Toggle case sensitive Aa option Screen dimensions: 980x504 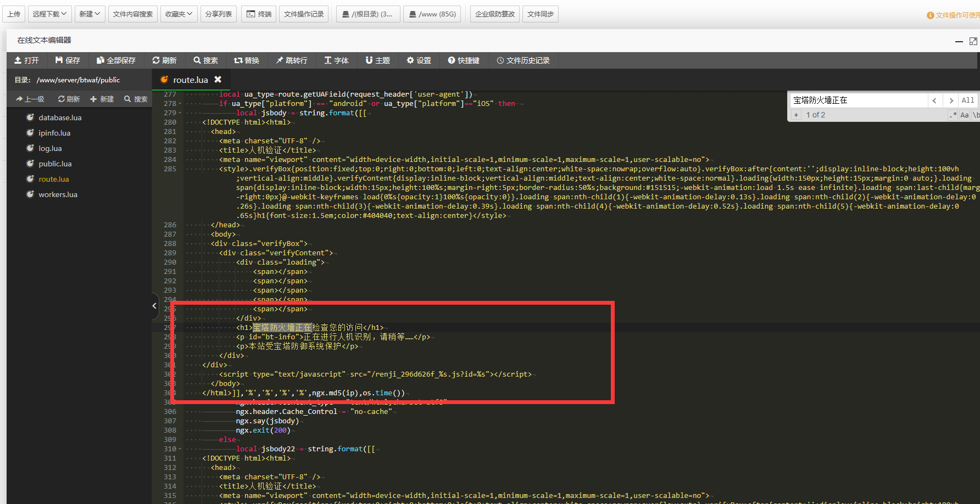click(965, 115)
